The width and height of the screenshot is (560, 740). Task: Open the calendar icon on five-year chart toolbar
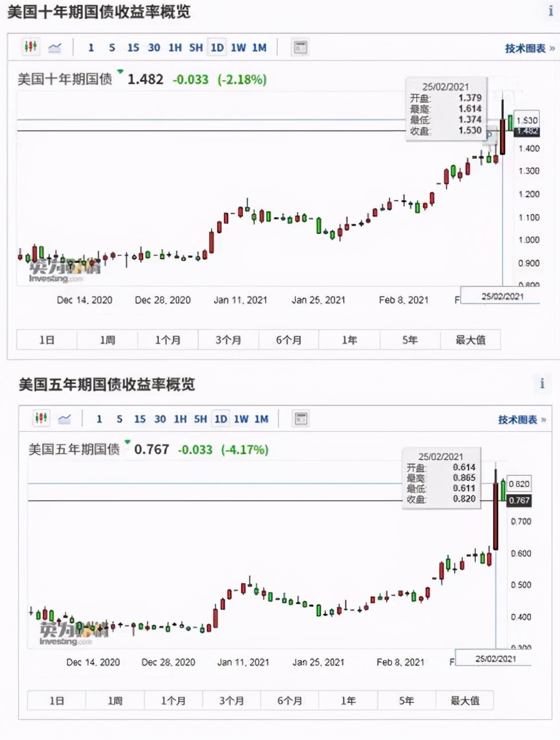click(300, 419)
